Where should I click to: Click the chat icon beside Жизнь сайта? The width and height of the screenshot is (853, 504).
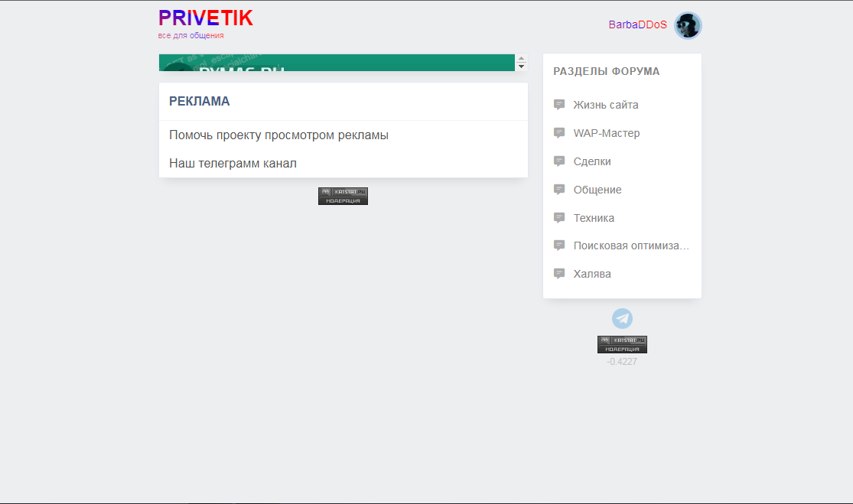[x=559, y=105]
